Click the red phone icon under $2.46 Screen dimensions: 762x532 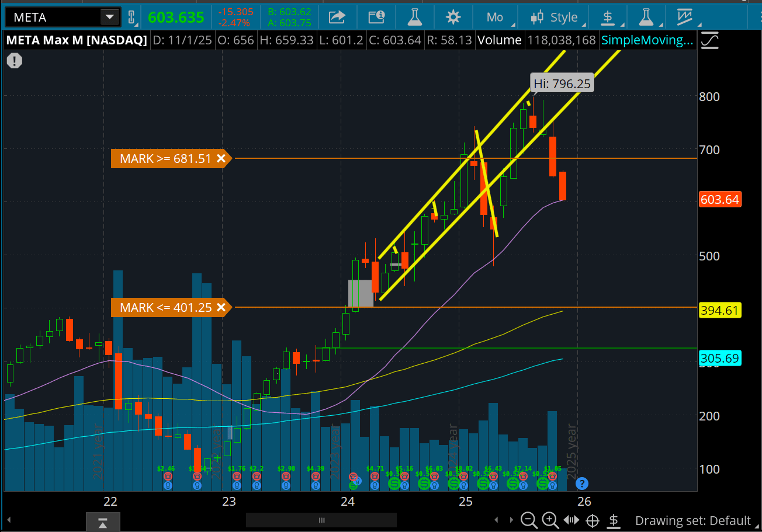pos(168,476)
